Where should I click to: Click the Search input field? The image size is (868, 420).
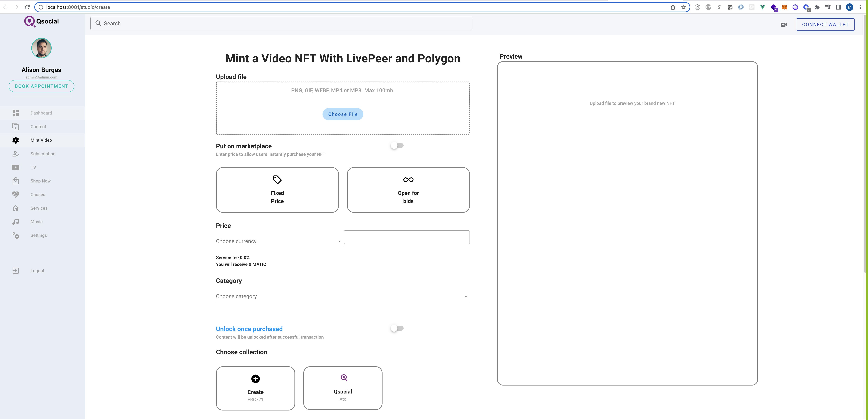pyautogui.click(x=281, y=24)
